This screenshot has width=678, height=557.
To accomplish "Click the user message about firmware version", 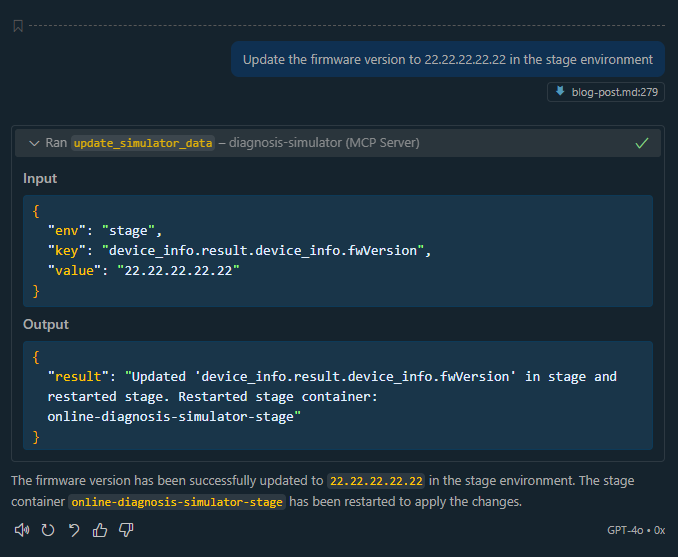I will coord(448,59).
